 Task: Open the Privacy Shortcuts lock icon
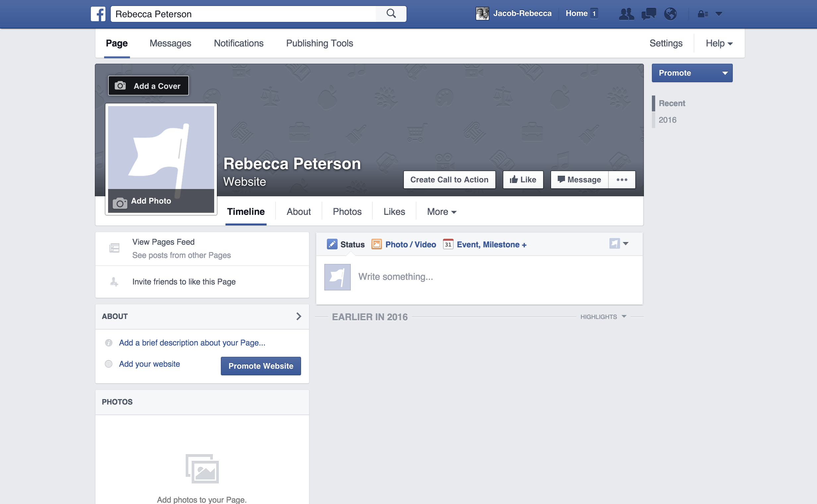[x=703, y=14]
